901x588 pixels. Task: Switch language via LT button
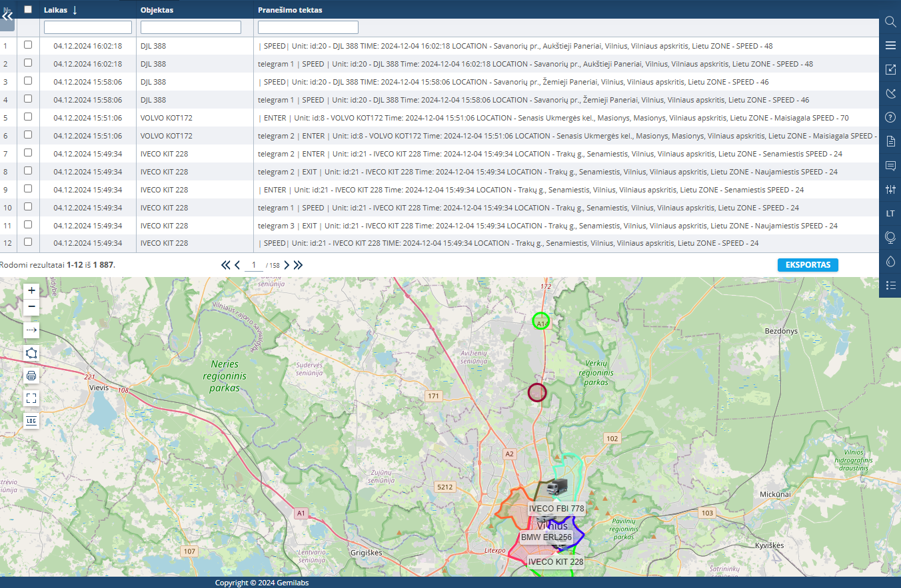pyautogui.click(x=890, y=214)
